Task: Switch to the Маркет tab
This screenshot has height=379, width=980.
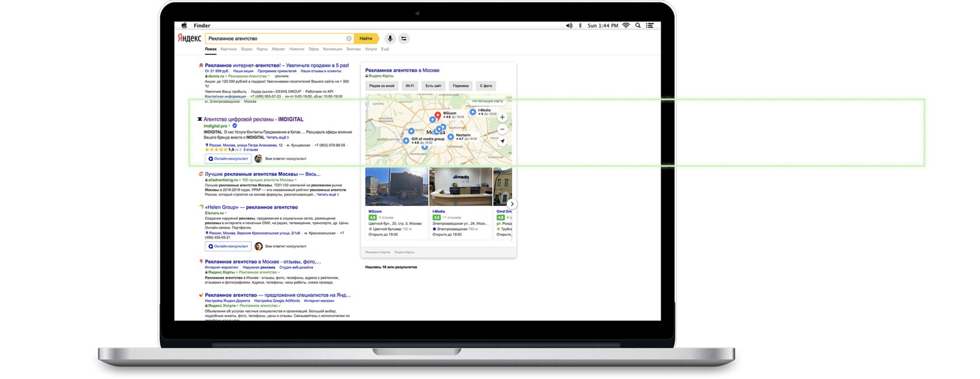Action: (x=278, y=49)
